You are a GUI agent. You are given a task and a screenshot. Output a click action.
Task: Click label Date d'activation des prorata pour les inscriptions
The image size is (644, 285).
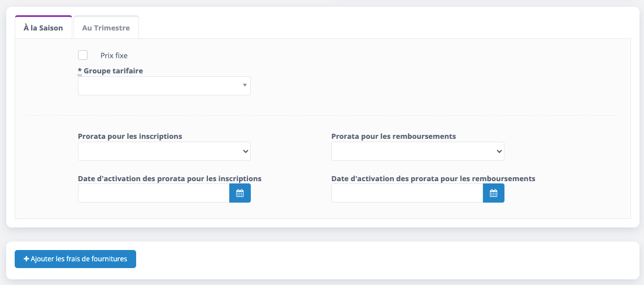pos(169,178)
